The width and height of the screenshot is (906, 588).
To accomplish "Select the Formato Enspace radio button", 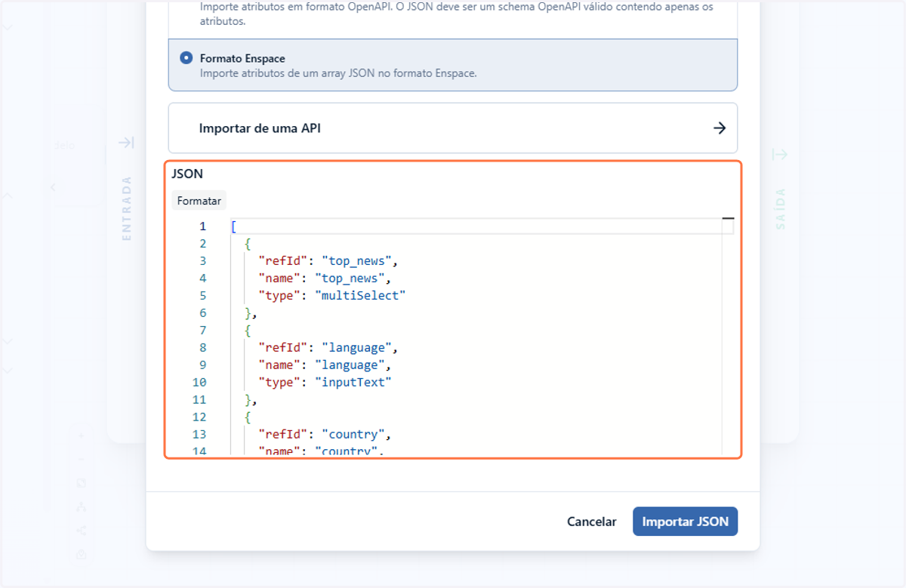I will [x=186, y=58].
